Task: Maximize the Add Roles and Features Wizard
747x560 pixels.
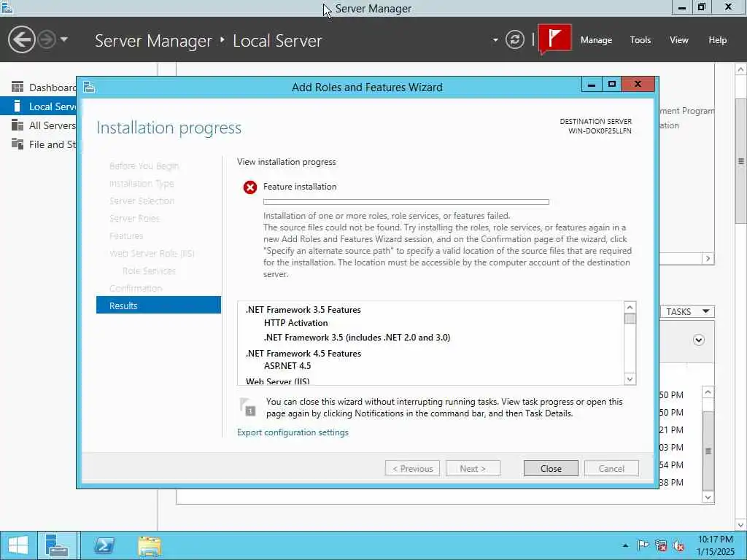Action: [x=612, y=85]
